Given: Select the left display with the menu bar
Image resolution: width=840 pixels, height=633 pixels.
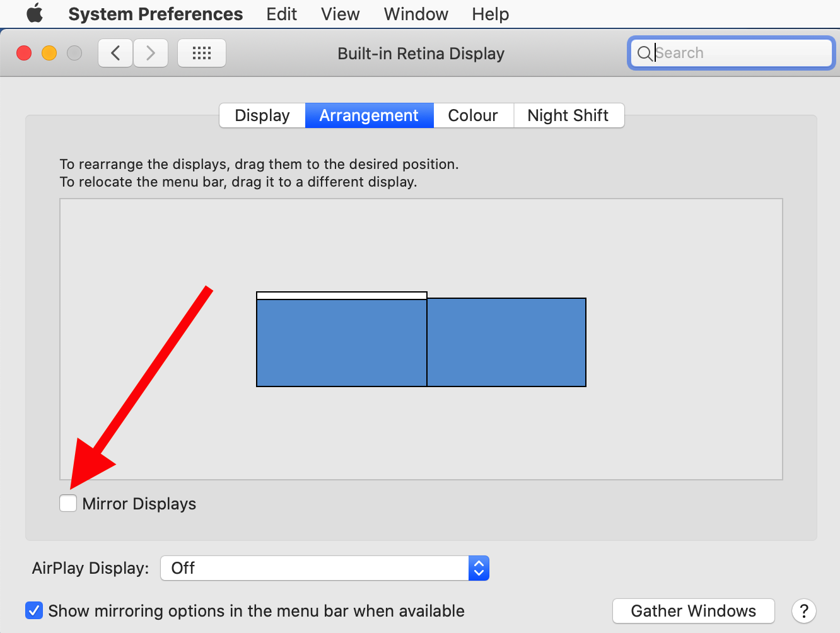Looking at the screenshot, I should (341, 342).
